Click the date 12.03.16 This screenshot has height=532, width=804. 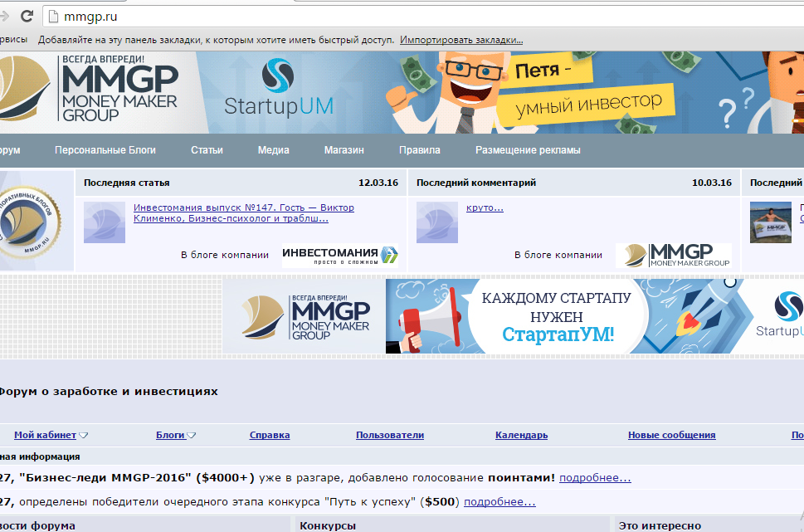(x=378, y=183)
